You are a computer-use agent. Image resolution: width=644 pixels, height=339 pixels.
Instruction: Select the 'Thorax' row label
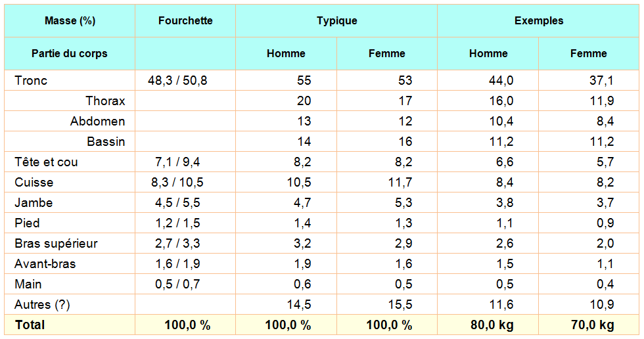pos(105,101)
